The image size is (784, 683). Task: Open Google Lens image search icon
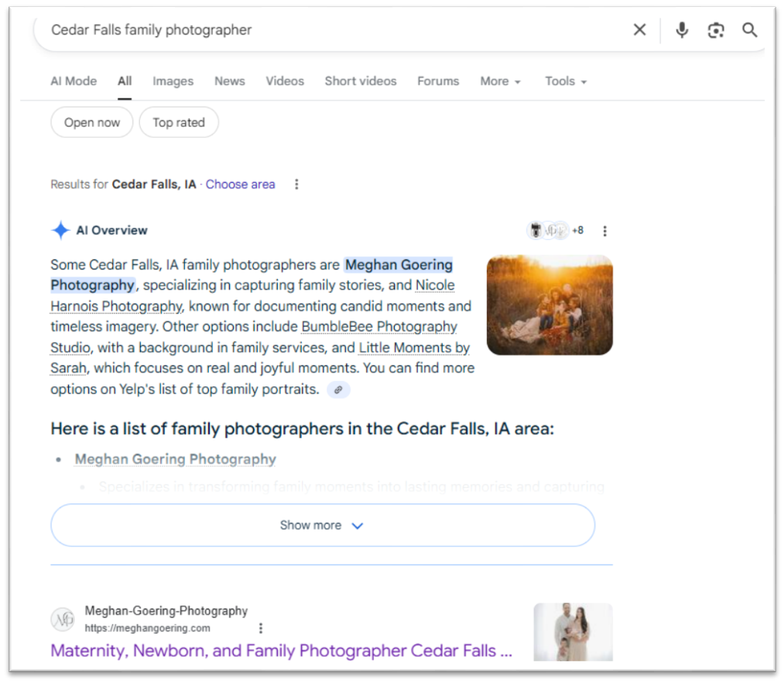pyautogui.click(x=716, y=30)
